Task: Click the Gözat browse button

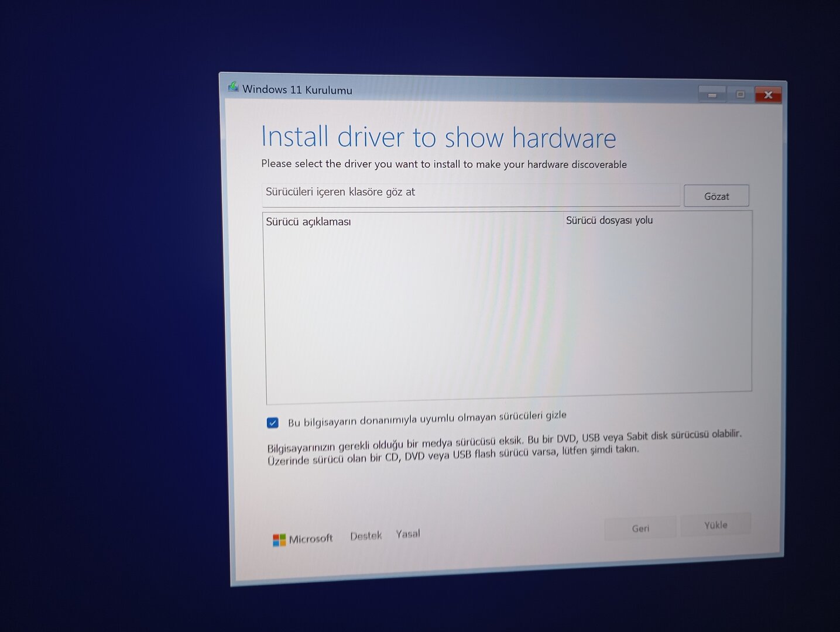Action: pos(716,196)
